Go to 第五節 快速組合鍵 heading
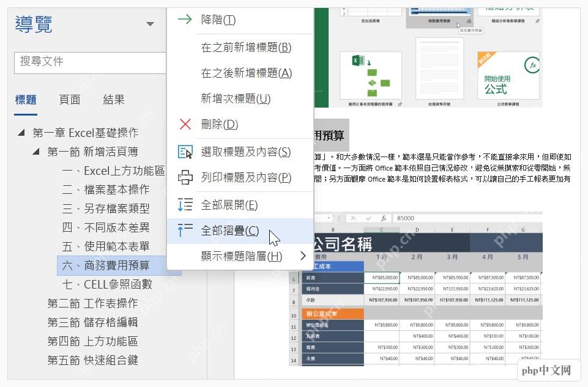588x387 pixels. (x=92, y=360)
